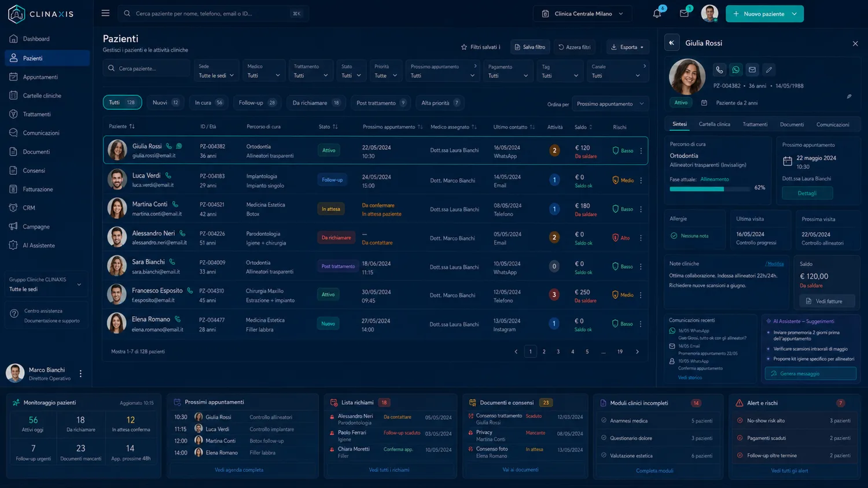Email Giulia Rossi via envelope icon in panel
Viewport: 868px width, 488px height.
coord(752,69)
